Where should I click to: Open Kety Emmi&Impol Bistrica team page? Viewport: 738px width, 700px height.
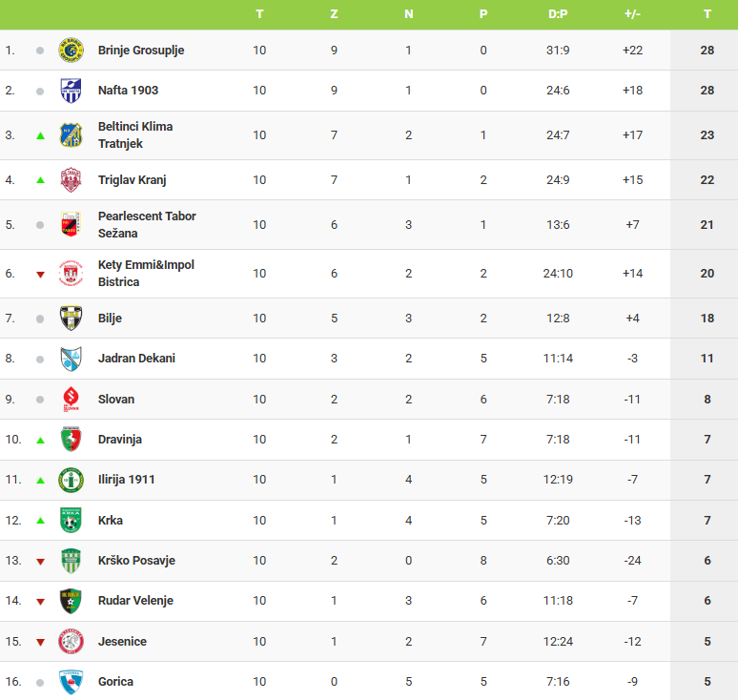pos(146,273)
